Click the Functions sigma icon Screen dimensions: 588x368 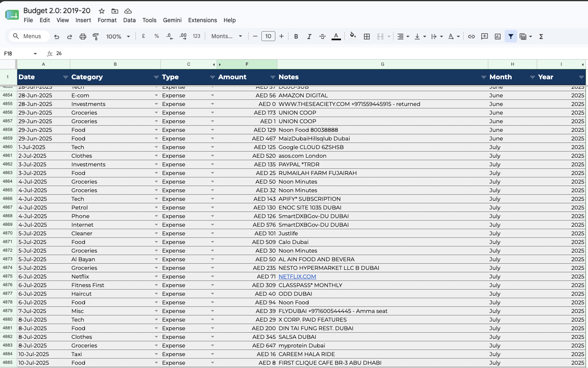click(541, 36)
